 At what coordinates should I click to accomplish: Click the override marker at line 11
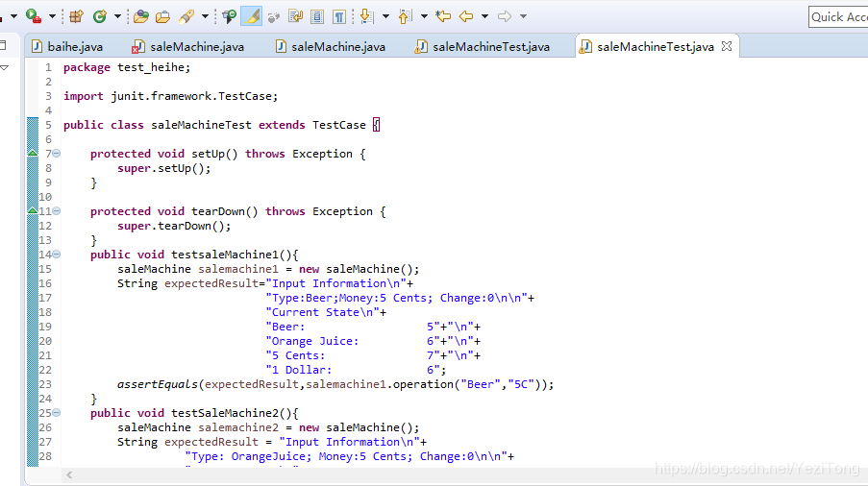tap(33, 210)
